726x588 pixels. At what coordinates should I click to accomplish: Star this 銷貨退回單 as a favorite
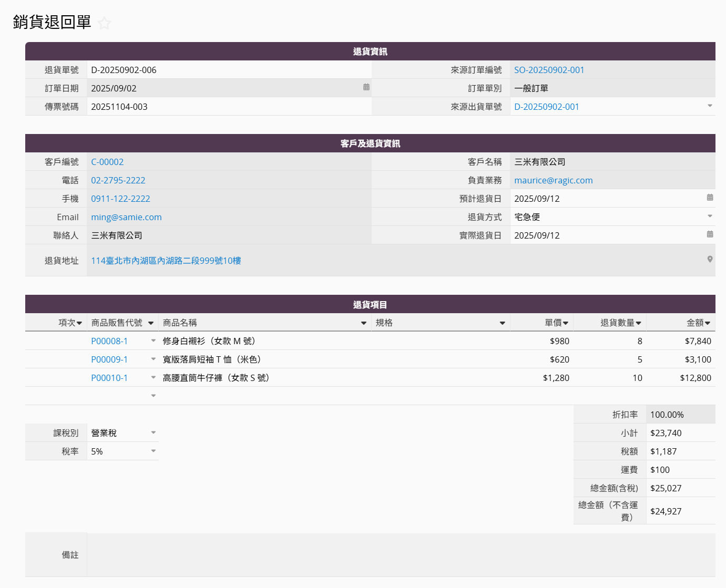tap(104, 23)
